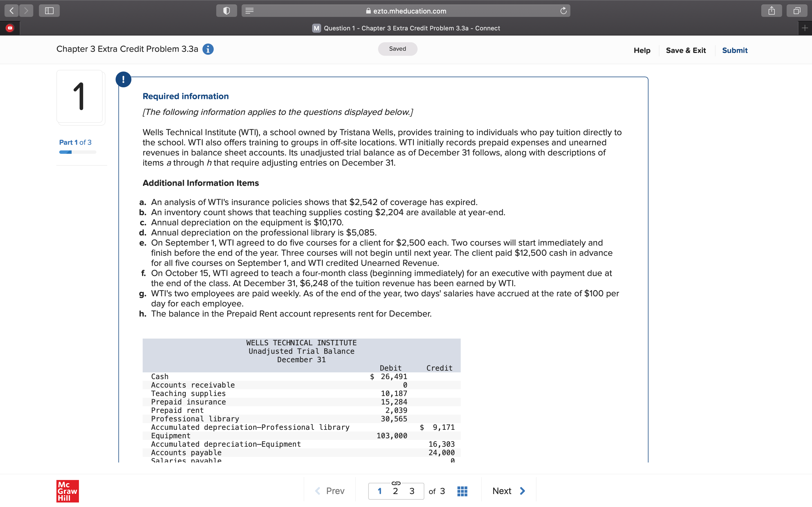Click the blue exclamation alert icon
Image resolution: width=812 pixels, height=507 pixels.
(x=123, y=79)
